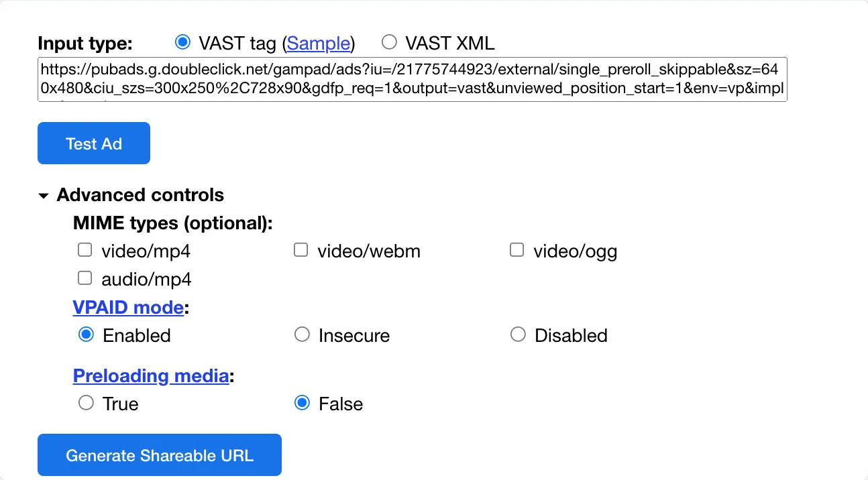Click the Test Ad button

(x=93, y=143)
